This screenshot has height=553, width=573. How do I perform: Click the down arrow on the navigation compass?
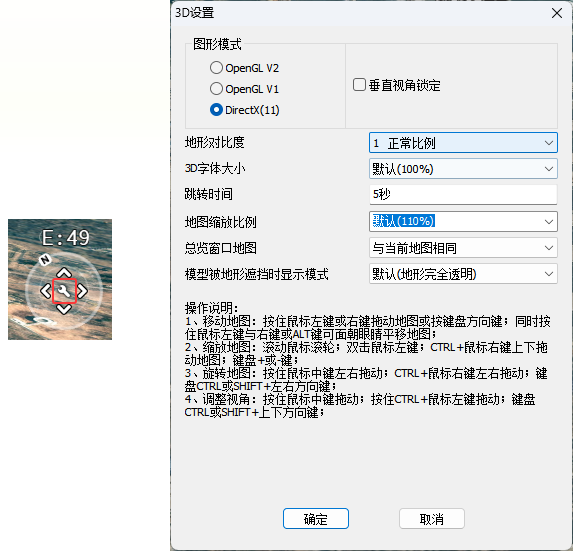[64, 309]
